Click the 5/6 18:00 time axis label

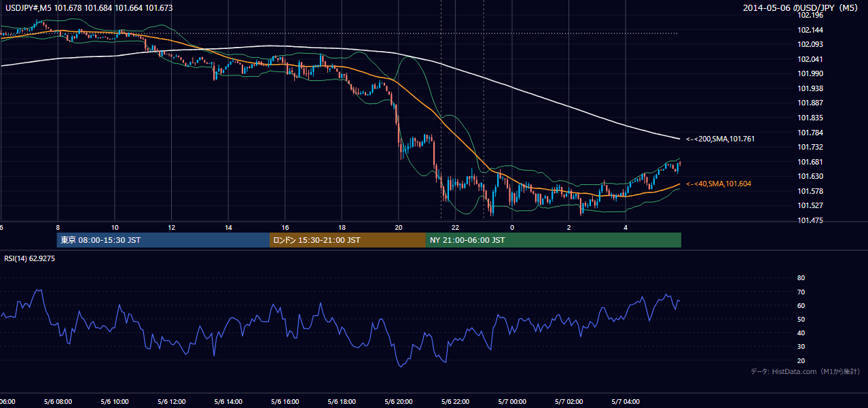[342, 402]
